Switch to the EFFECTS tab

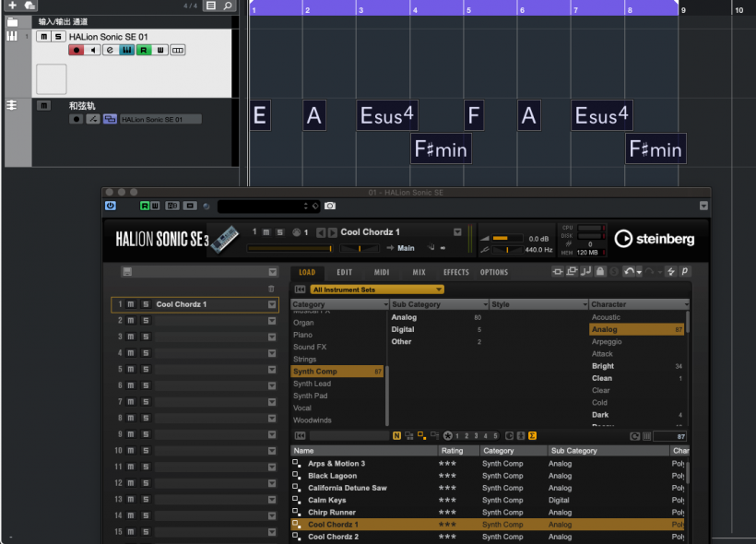click(456, 272)
